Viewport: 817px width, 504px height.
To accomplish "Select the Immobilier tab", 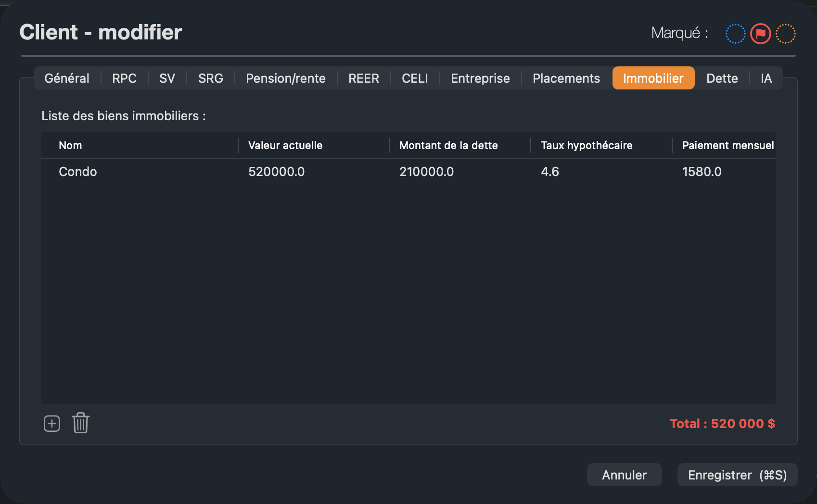I will coord(653,78).
